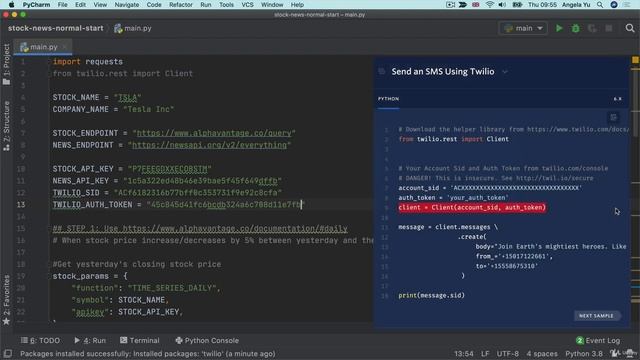Run the main configuration with green play button
640x360 pixels.
[559, 28]
